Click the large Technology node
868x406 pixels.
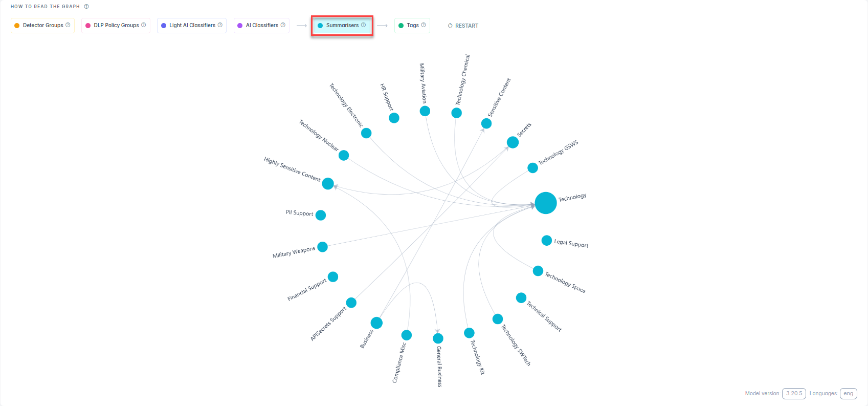click(x=546, y=203)
